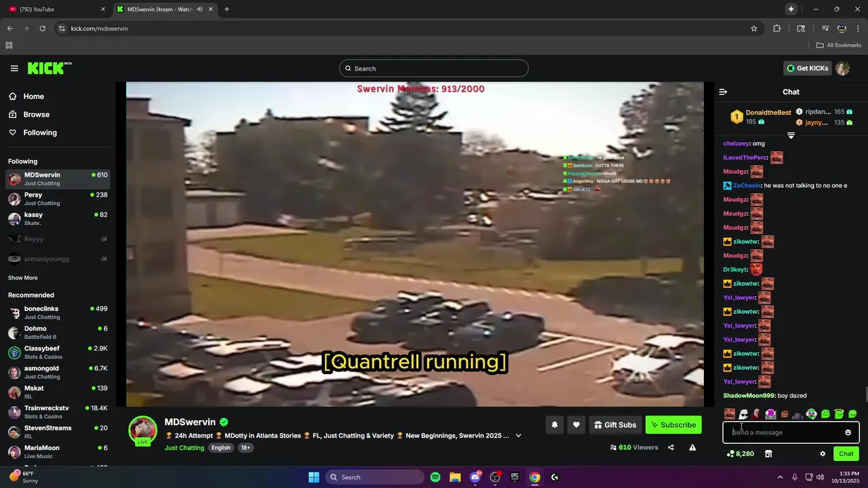
Task: Select the MDSwervin followed channel
Action: pyautogui.click(x=58, y=179)
